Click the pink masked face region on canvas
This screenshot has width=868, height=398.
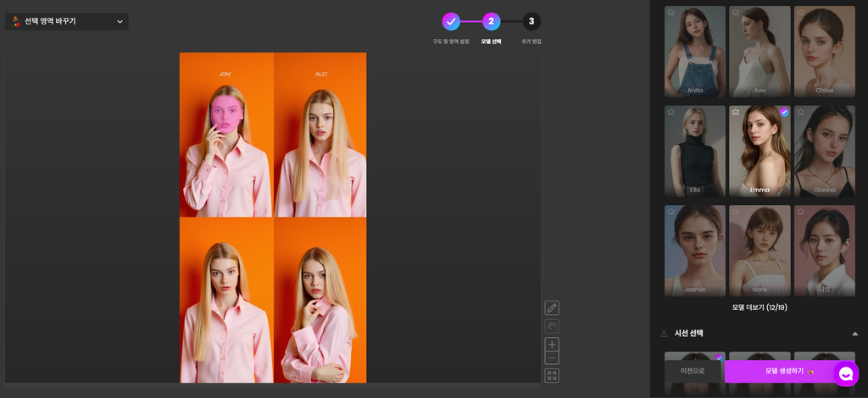pyautogui.click(x=225, y=113)
